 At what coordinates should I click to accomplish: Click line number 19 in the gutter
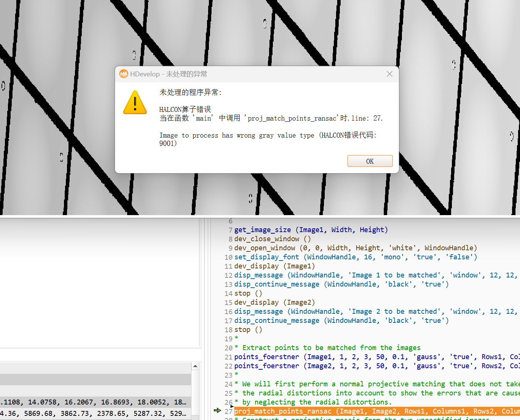tap(228, 339)
